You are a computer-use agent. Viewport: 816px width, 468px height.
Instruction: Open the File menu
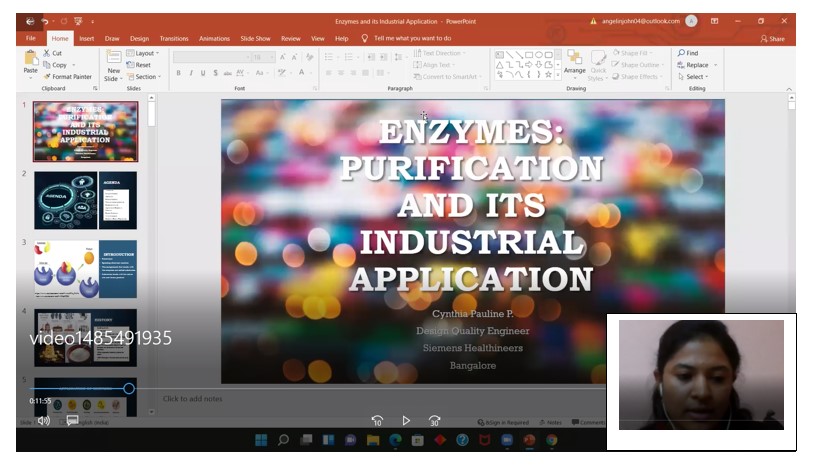pos(31,38)
